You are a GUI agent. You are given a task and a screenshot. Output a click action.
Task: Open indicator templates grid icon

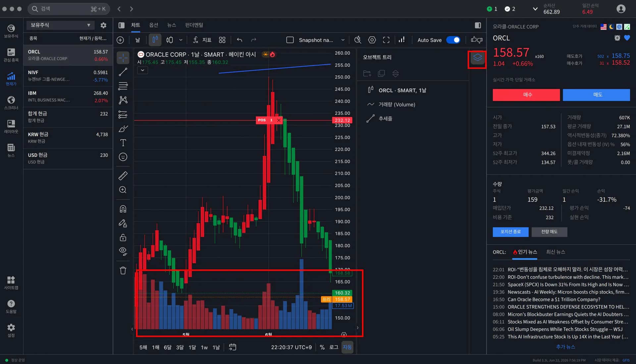point(222,40)
